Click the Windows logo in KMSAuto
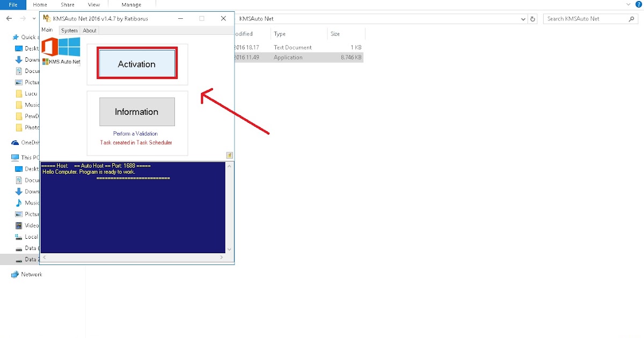644x338 pixels. click(x=69, y=47)
